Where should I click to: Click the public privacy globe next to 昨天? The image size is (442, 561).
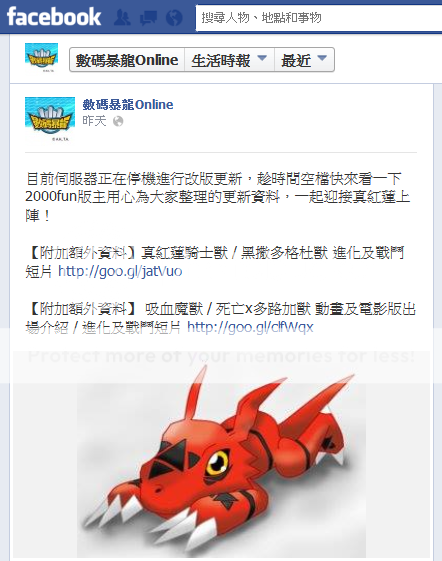[x=118, y=122]
